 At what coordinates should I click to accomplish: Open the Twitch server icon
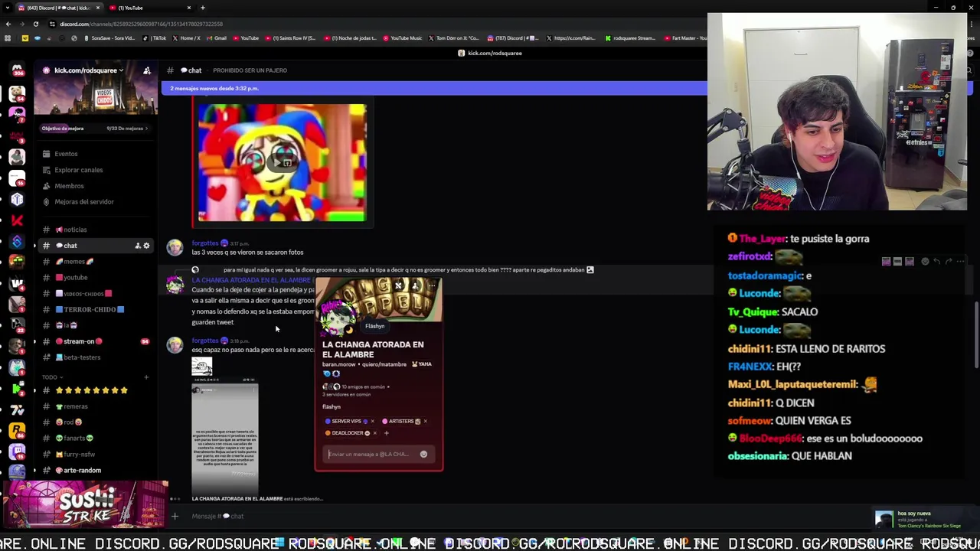coord(17,452)
